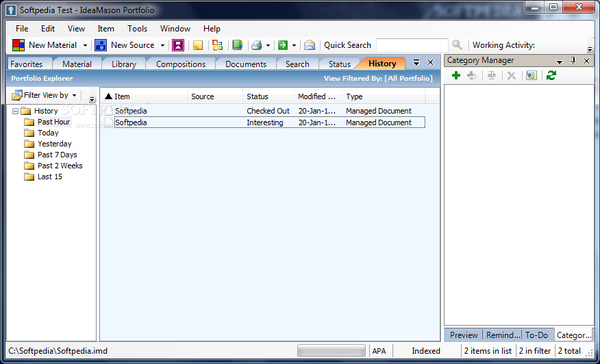Click the New Material colored squares icon

[x=18, y=45]
